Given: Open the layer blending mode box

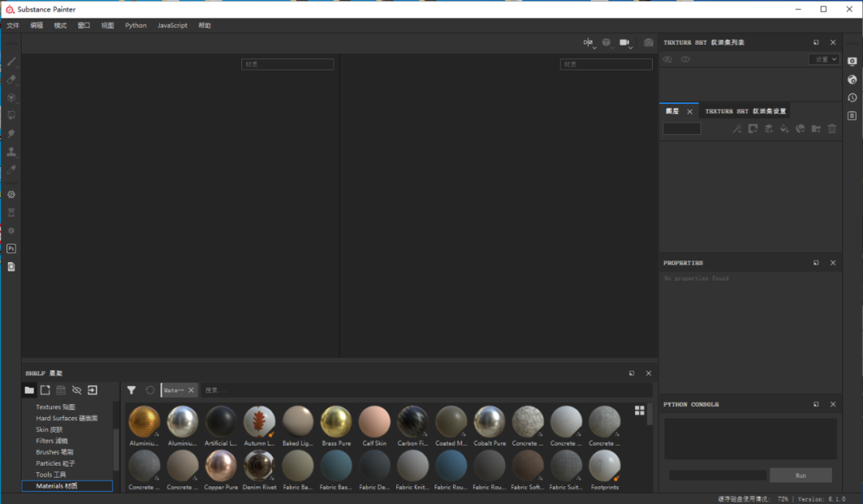Looking at the screenshot, I should point(682,129).
